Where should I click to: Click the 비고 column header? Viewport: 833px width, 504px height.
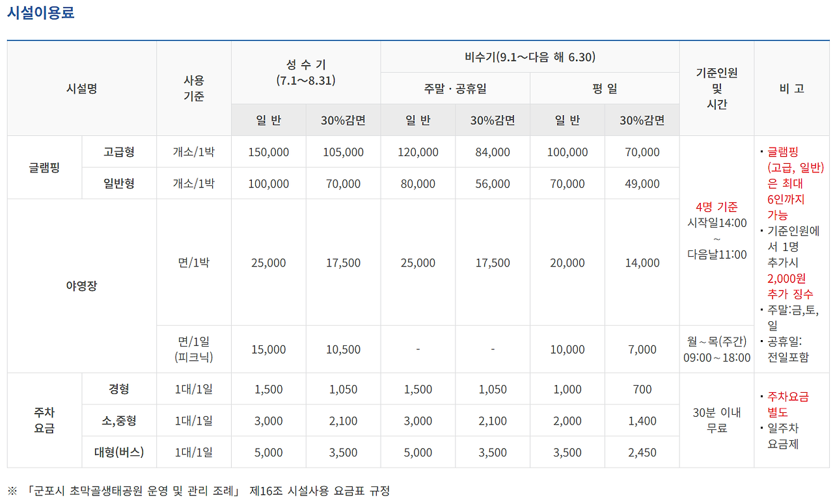(791, 88)
